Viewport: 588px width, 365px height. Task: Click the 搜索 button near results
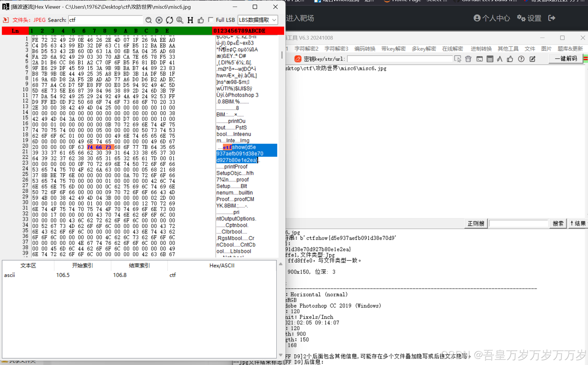[558, 223]
